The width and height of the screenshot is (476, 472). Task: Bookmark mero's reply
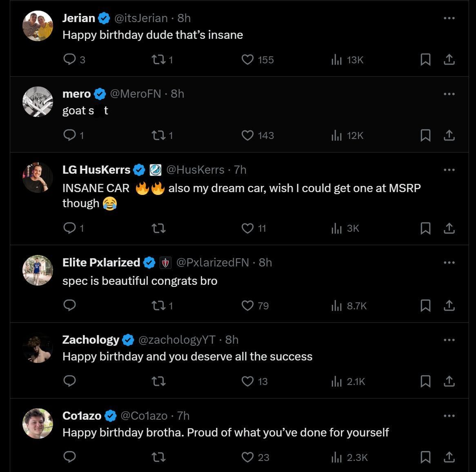425,135
